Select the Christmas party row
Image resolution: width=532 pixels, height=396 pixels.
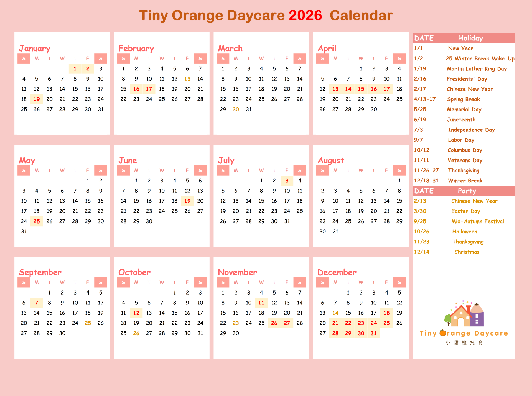(464, 252)
